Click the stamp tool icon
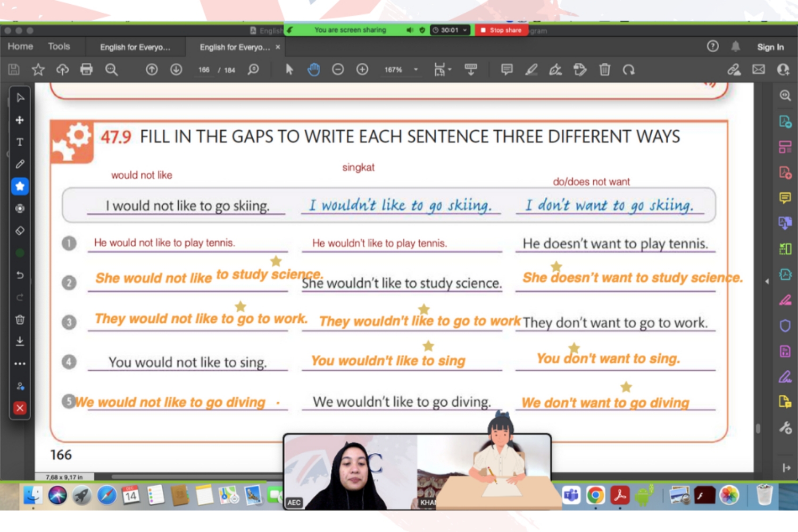 click(580, 69)
